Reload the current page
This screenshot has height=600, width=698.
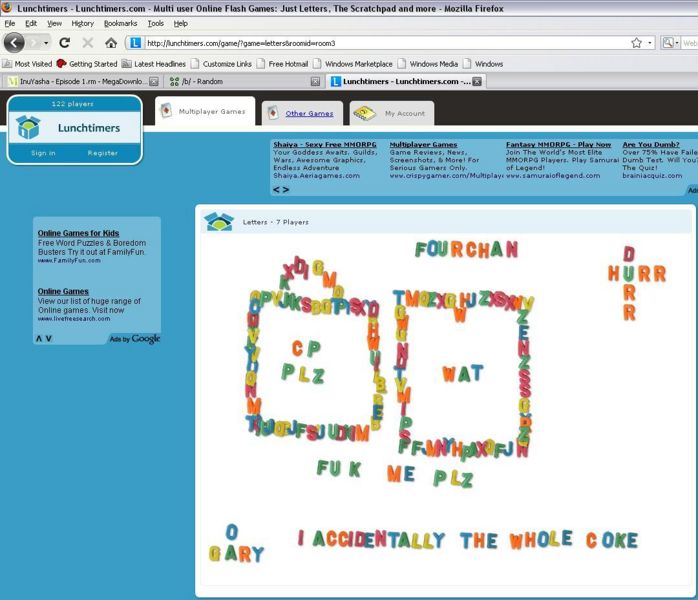65,43
